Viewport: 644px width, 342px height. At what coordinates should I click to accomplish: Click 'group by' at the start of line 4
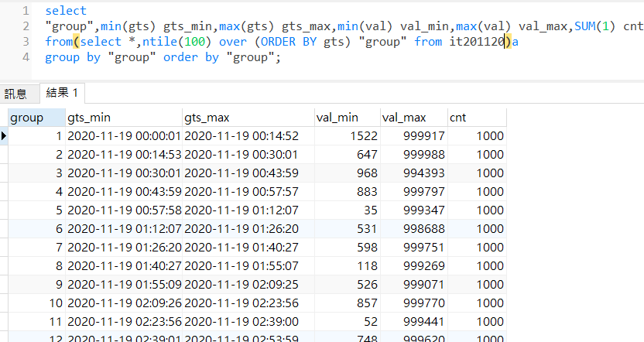tap(73, 57)
